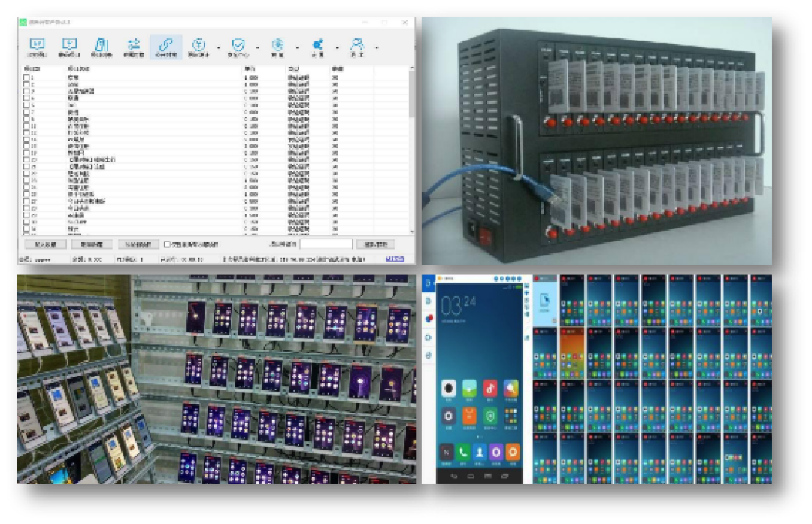812x524 pixels.
Task: Tap the red music app on phone screen
Action: click(x=490, y=389)
